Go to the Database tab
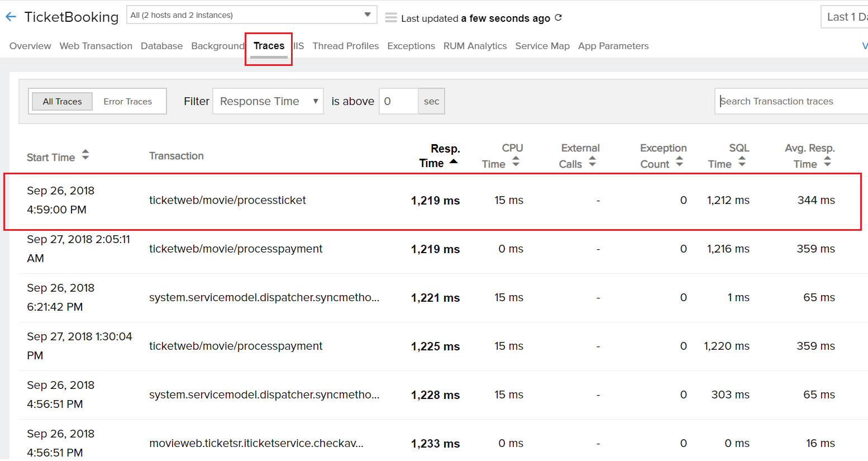This screenshot has width=868, height=461. click(x=162, y=46)
